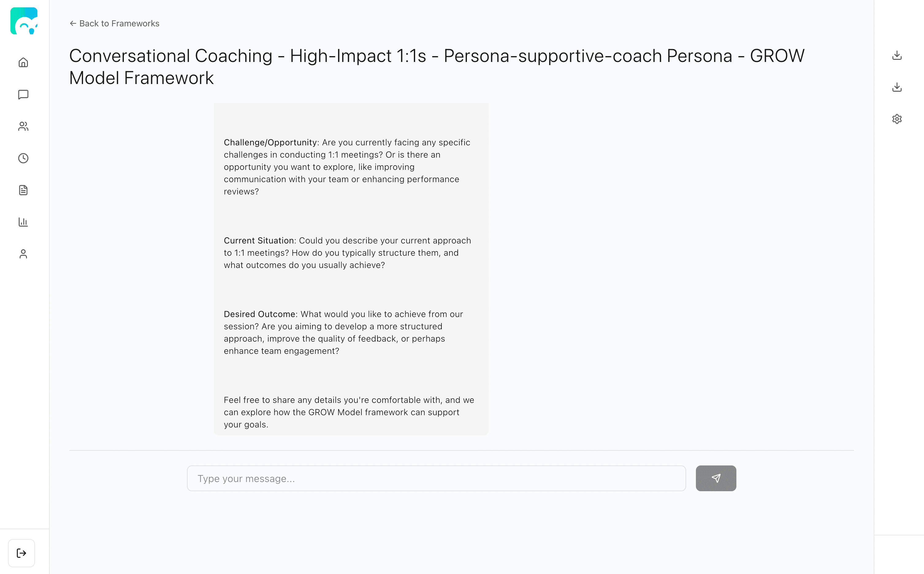Screen dimensions: 924x574
Task: Send the message using the paper plane button
Action: coord(715,478)
